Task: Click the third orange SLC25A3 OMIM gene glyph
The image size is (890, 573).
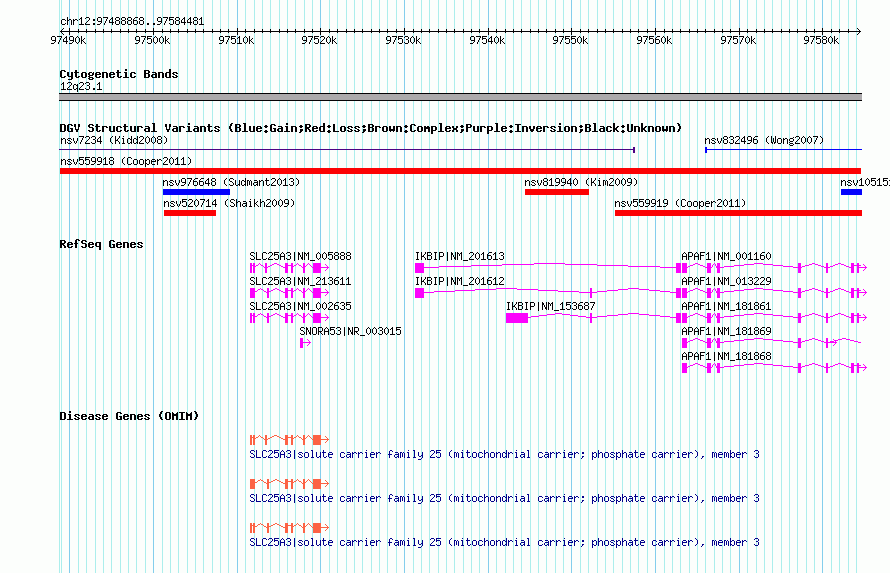Action: tap(289, 528)
